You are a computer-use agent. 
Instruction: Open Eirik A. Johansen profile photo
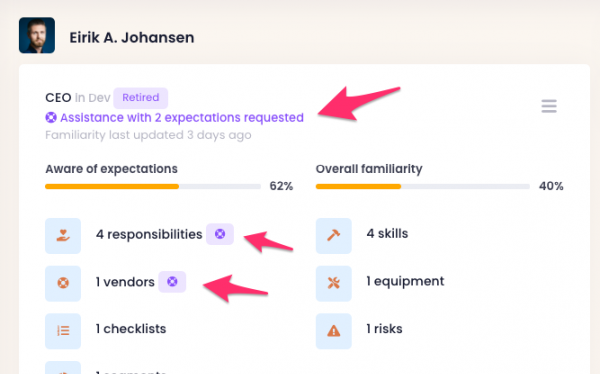[x=37, y=35]
